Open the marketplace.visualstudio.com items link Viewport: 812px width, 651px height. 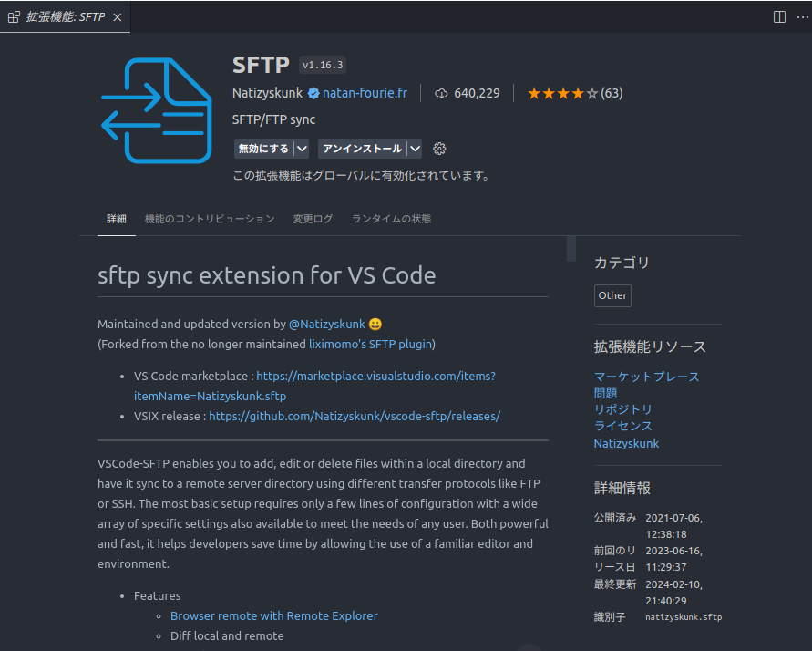314,386
